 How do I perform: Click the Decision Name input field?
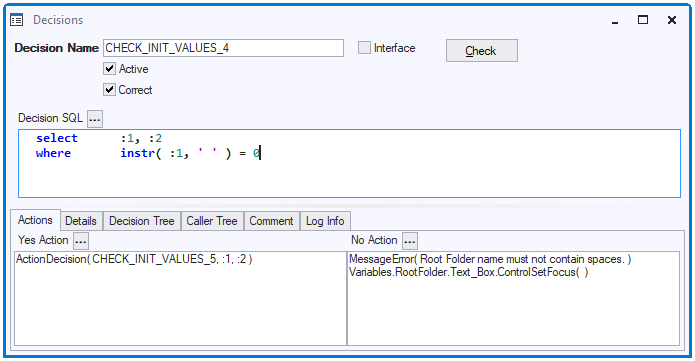[x=223, y=48]
